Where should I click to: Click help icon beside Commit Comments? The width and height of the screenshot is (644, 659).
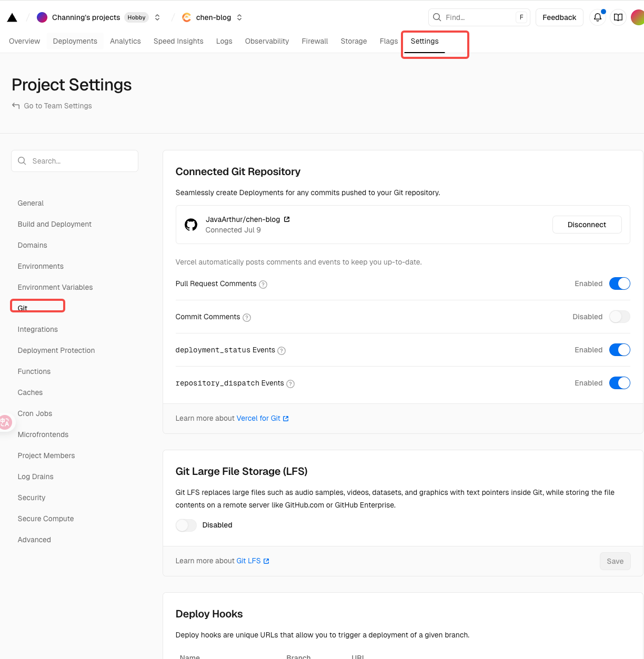247,318
